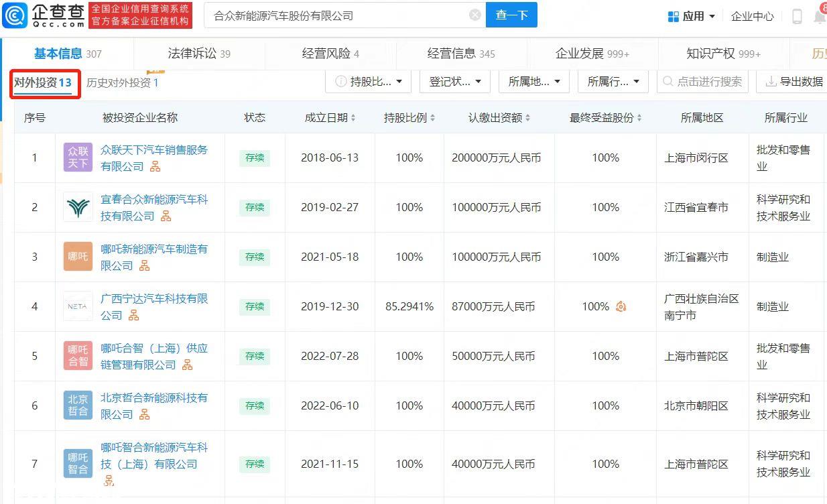Screen dimensions: 827x504
Task: Open 宜春合众新能源汽车科技有限公司 link
Action: click(x=154, y=207)
